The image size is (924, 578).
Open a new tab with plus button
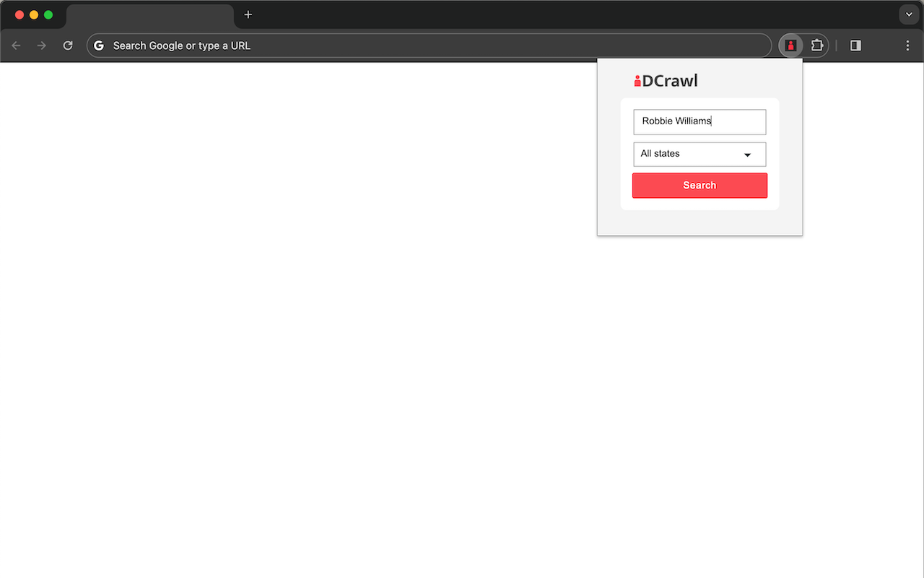(x=248, y=14)
